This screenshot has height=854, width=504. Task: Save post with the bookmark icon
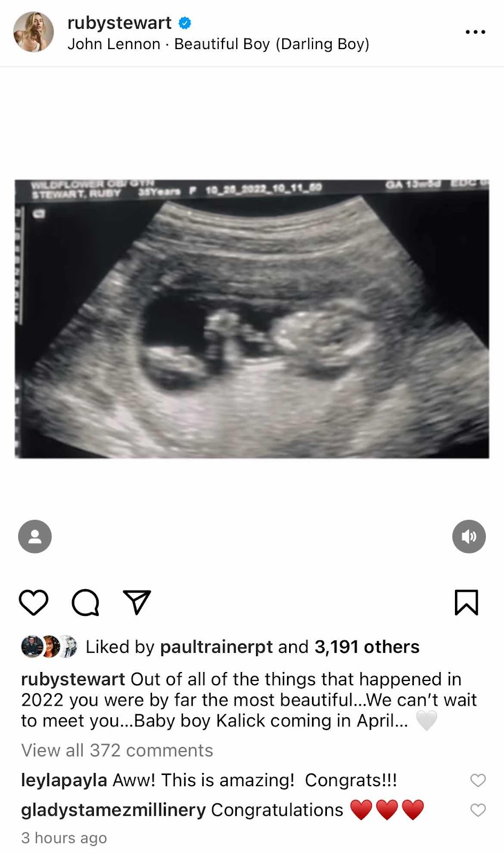click(466, 603)
